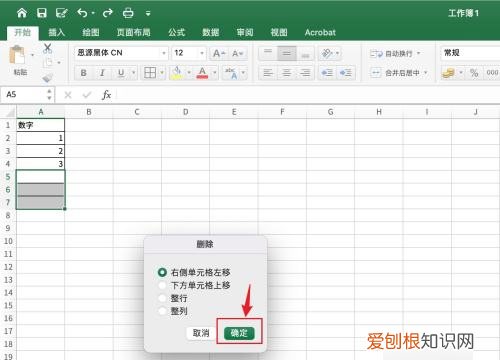
Task: Select column header B
Action: pyautogui.click(x=89, y=112)
